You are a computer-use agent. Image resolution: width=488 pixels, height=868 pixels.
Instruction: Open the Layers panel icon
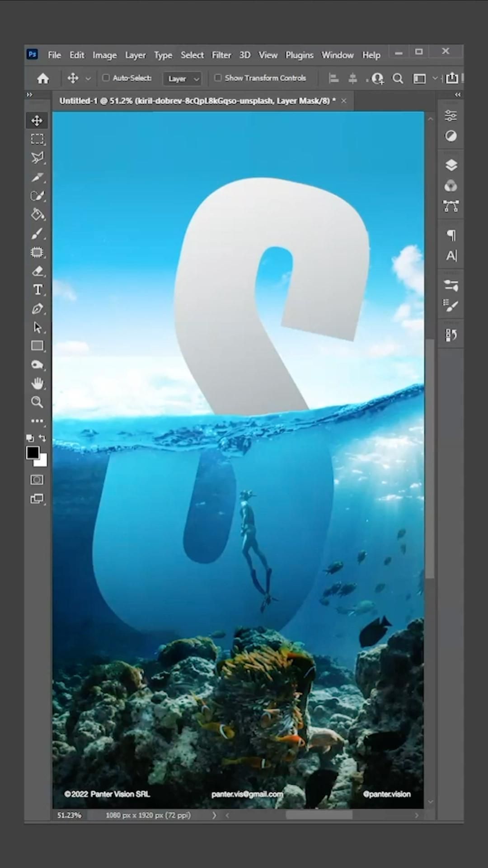(x=451, y=165)
